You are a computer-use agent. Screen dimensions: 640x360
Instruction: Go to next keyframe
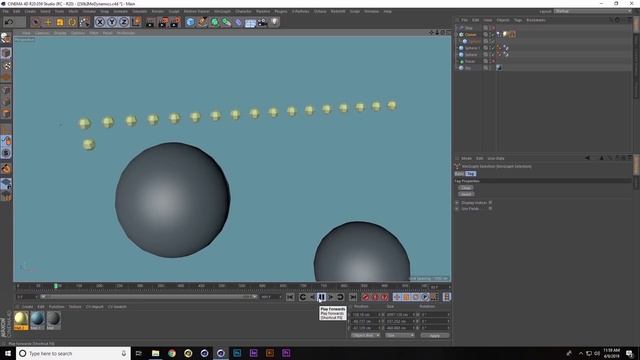click(x=340, y=297)
